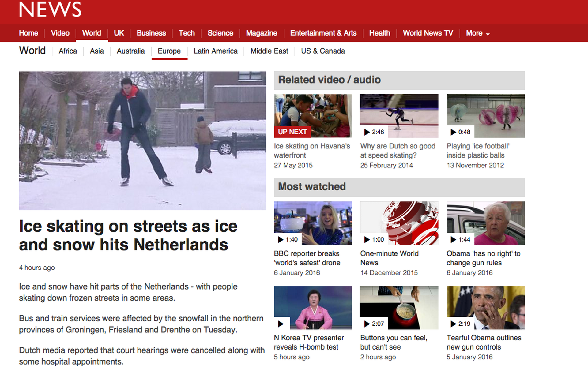Open 'Tearful Obama outlines new gun controls' link

(484, 342)
